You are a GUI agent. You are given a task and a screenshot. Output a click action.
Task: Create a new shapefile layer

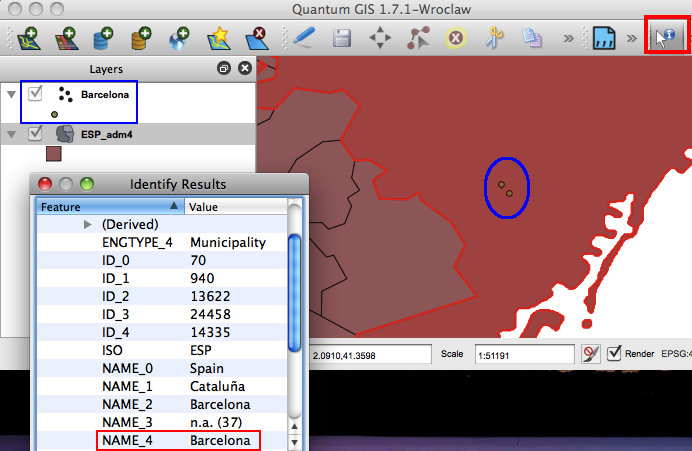[x=218, y=38]
